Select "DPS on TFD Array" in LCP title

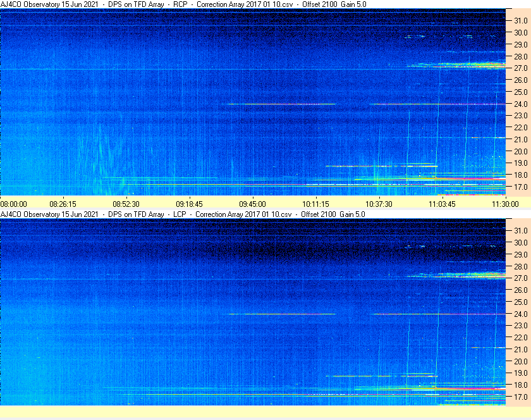coord(136,214)
